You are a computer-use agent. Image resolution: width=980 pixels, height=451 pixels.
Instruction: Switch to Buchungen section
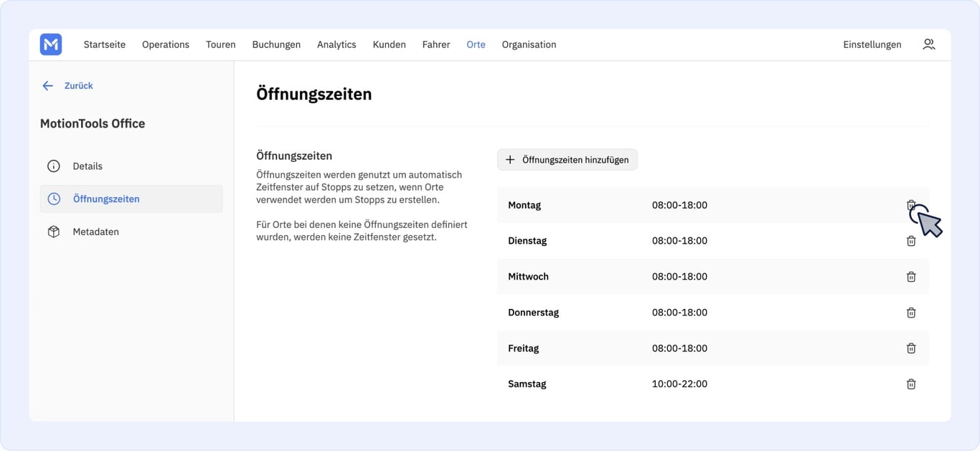click(x=276, y=44)
